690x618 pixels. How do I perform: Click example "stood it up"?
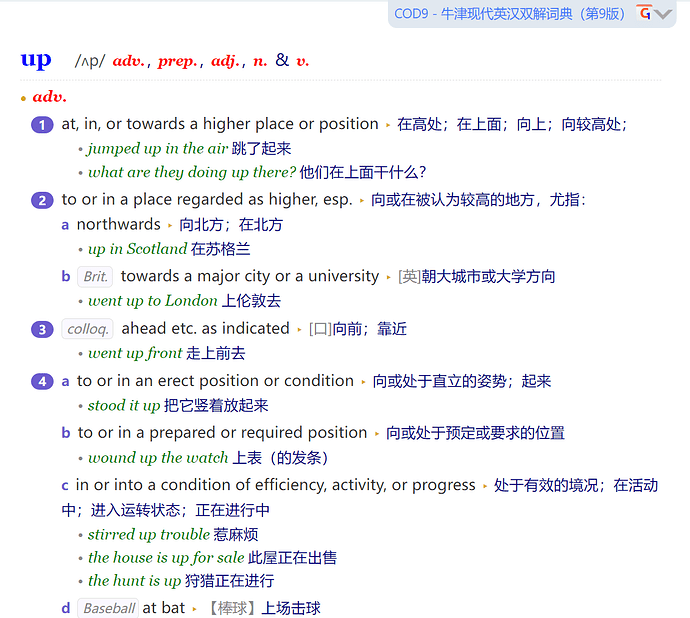coord(124,405)
